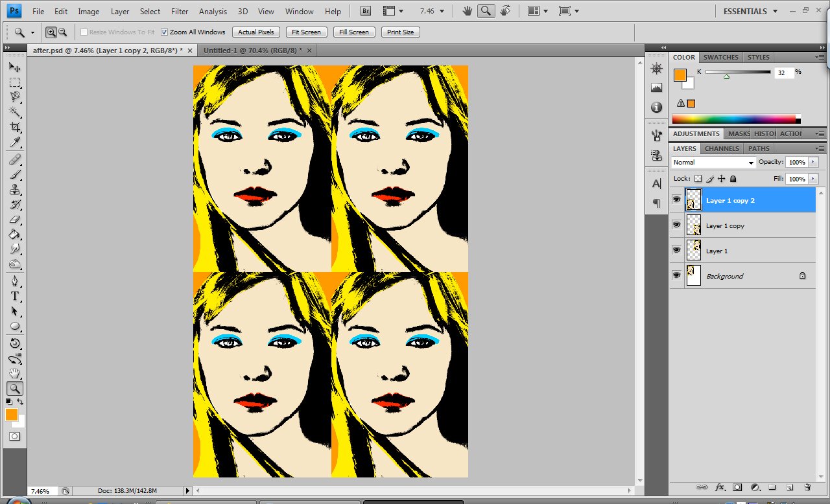Select the Path Selection tool
Viewport: 830px width, 504px height.
pos(14,311)
